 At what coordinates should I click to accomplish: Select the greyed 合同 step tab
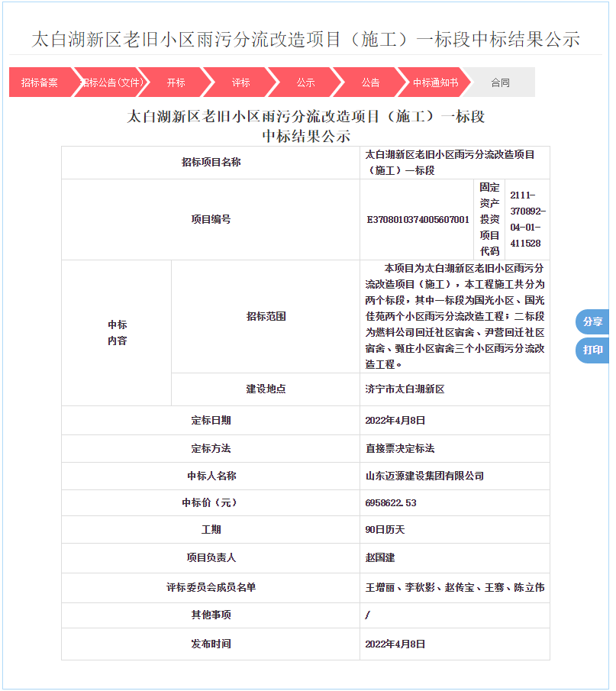coord(501,82)
